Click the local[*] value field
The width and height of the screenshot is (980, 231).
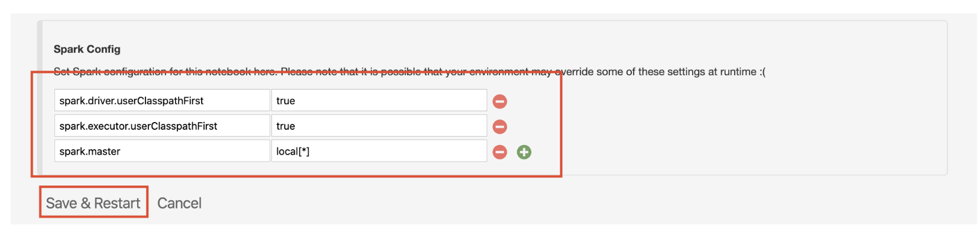[379, 151]
